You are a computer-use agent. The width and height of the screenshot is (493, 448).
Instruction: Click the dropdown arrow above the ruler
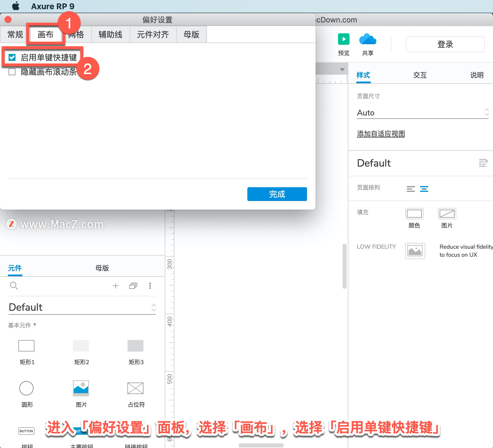pos(342,69)
